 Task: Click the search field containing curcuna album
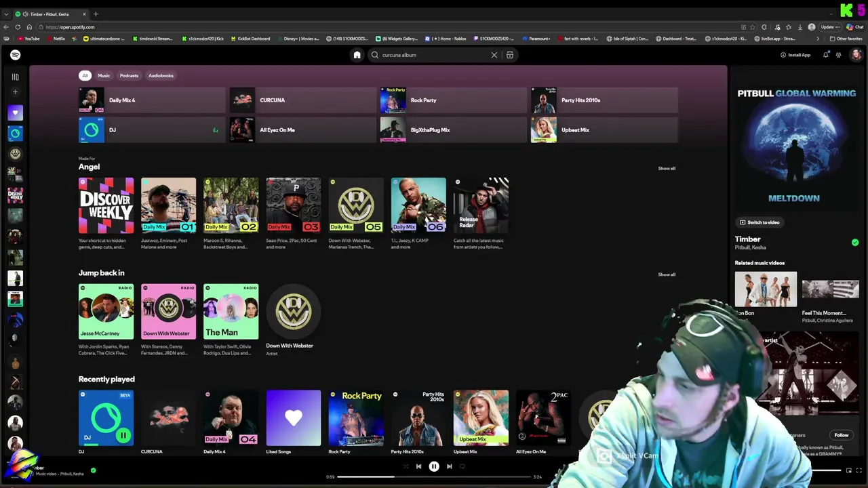click(x=434, y=55)
